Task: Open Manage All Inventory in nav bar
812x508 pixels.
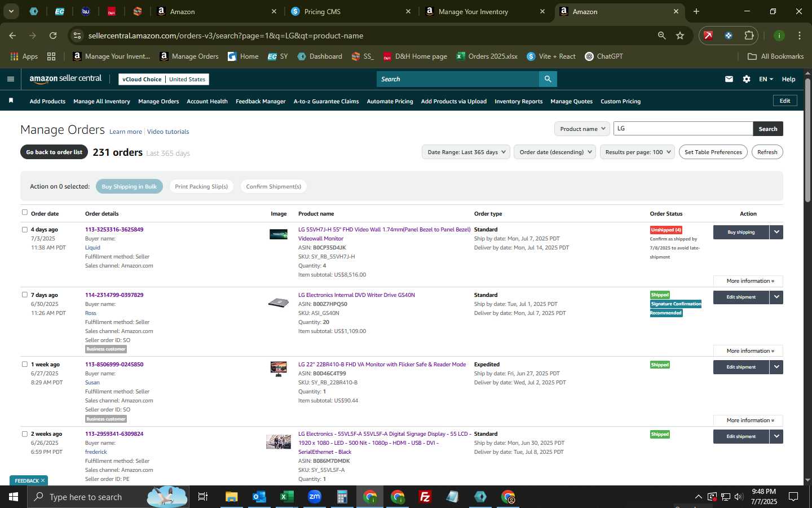Action: point(101,101)
